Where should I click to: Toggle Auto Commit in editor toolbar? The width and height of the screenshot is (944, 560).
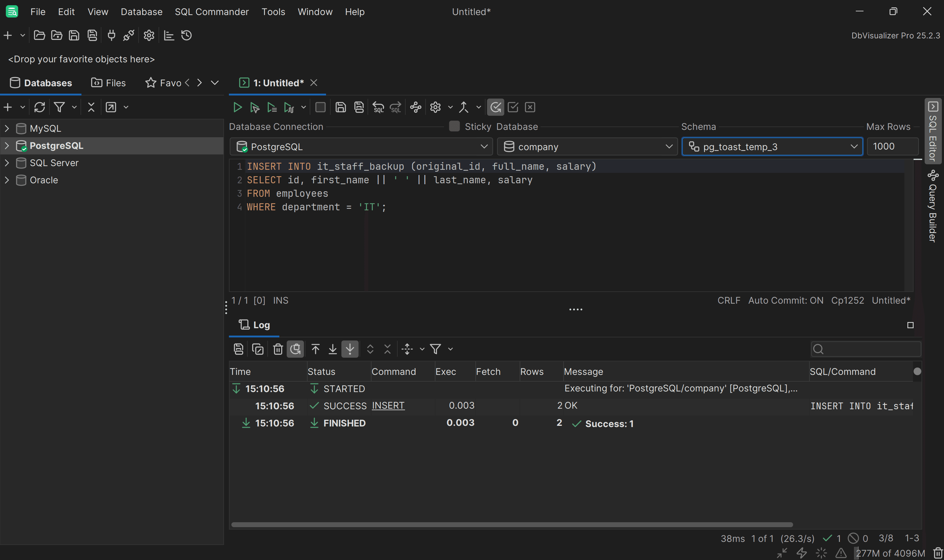point(495,107)
